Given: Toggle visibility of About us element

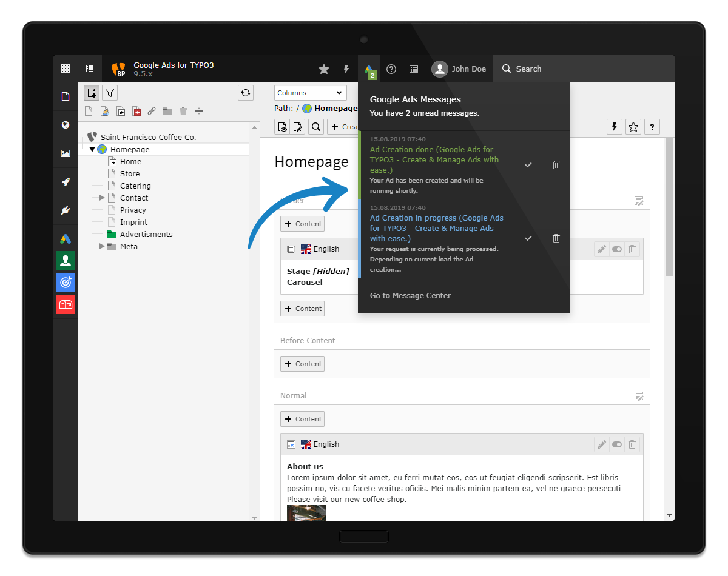Looking at the screenshot, I should pos(617,444).
